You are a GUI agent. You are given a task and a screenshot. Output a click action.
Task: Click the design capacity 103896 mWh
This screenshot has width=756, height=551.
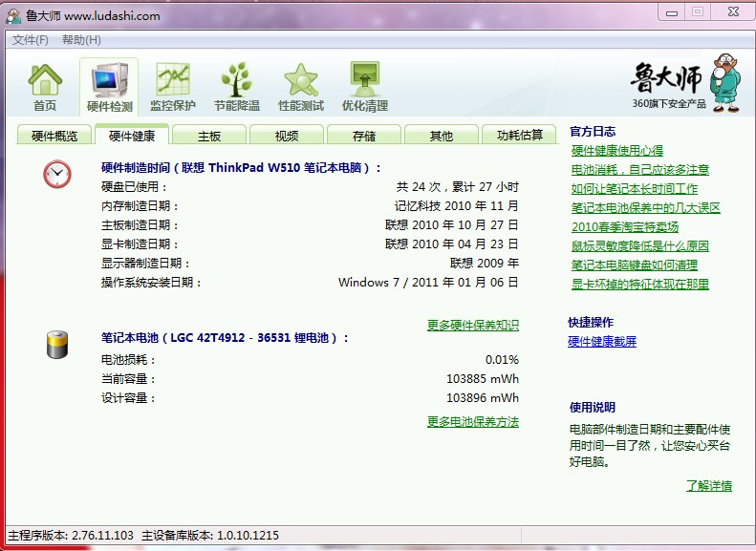[x=483, y=398]
